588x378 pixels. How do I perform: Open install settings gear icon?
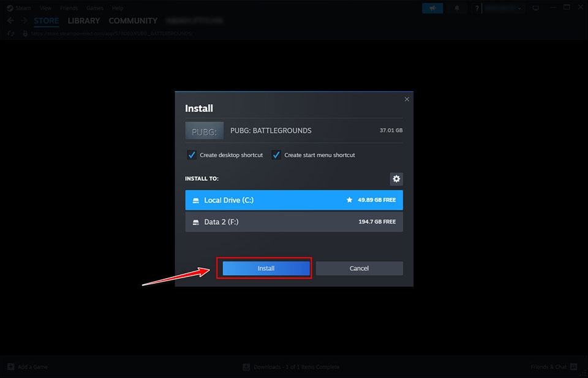(x=396, y=179)
